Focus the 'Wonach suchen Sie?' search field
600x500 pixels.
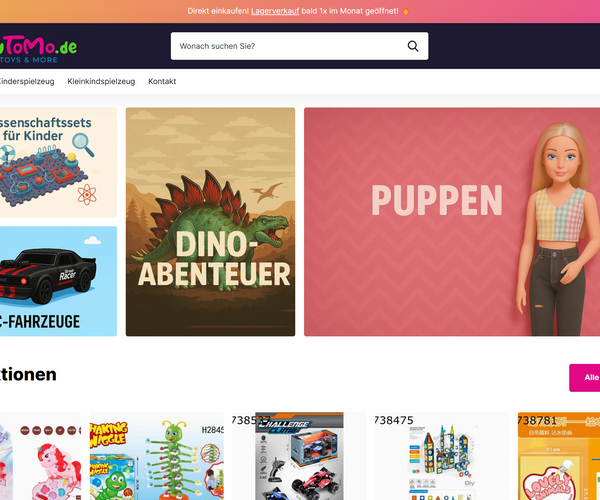tap(299, 46)
